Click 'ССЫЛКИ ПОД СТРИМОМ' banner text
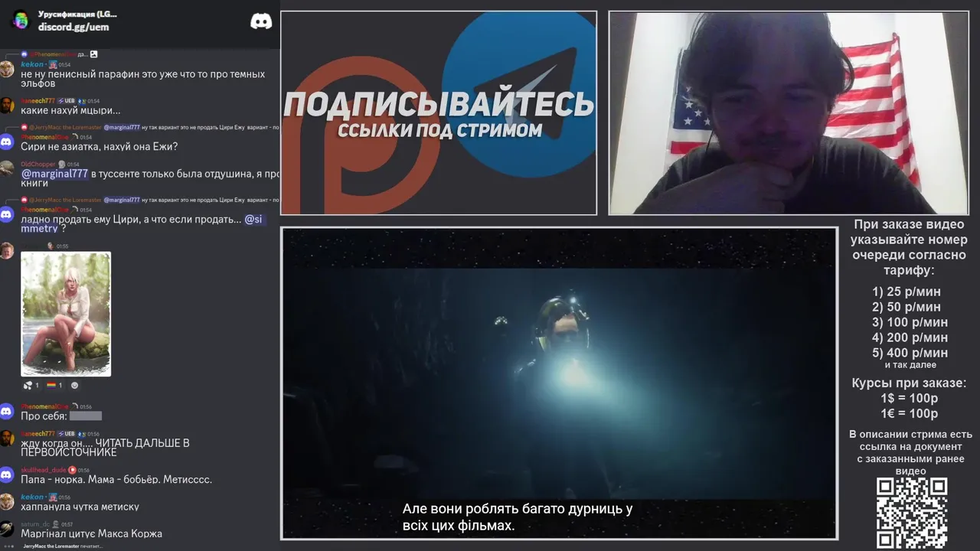Screen dimensions: 980x551 point(439,130)
